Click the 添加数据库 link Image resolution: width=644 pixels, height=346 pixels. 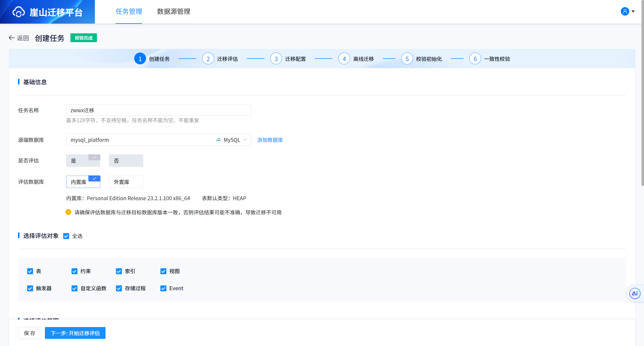click(270, 140)
